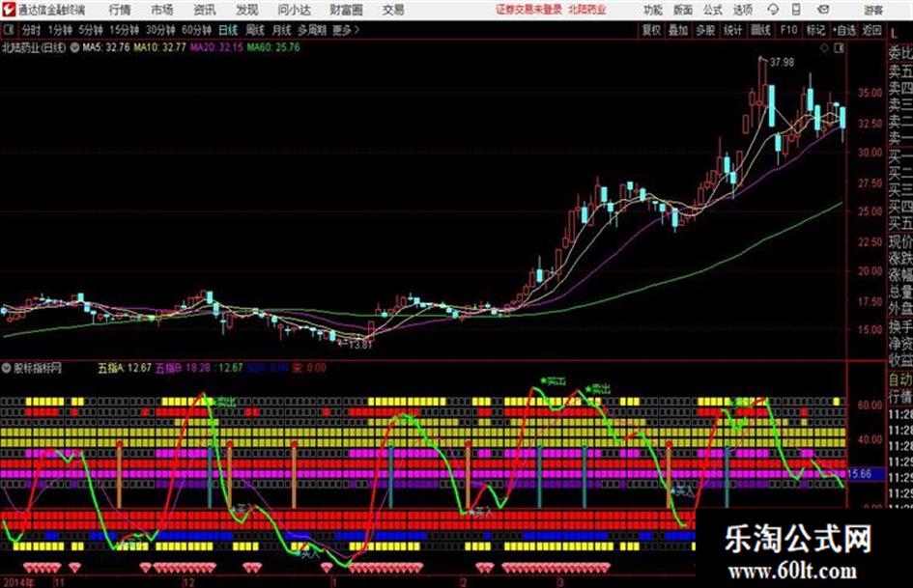The height and width of the screenshot is (588, 913).
Task: Open the 功能 menu
Action: (x=653, y=10)
